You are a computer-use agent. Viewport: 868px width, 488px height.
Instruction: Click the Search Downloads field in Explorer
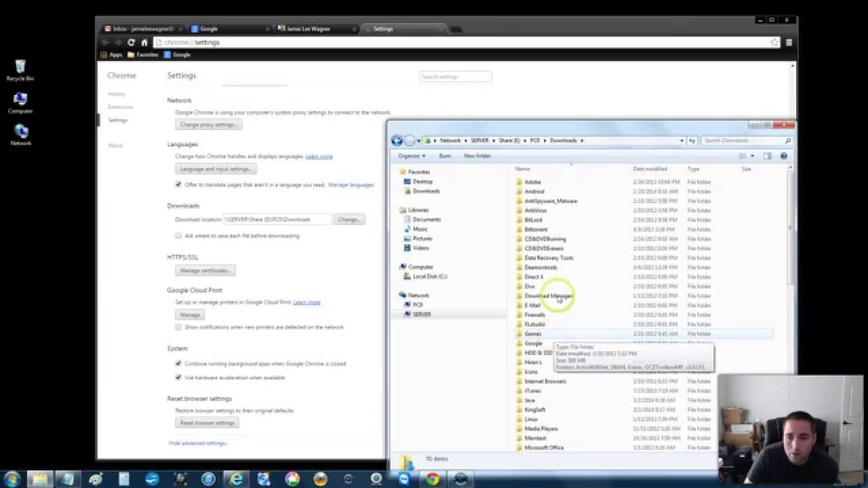click(747, 140)
